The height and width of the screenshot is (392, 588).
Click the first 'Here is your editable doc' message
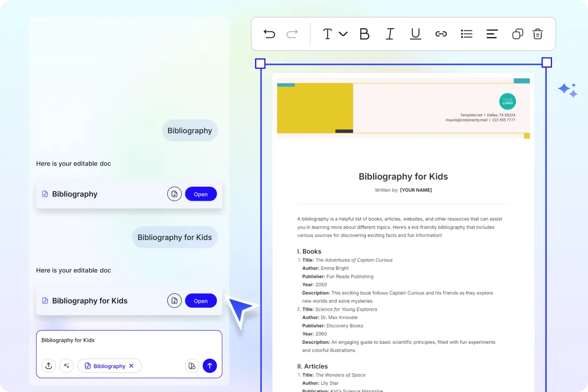[x=73, y=164]
